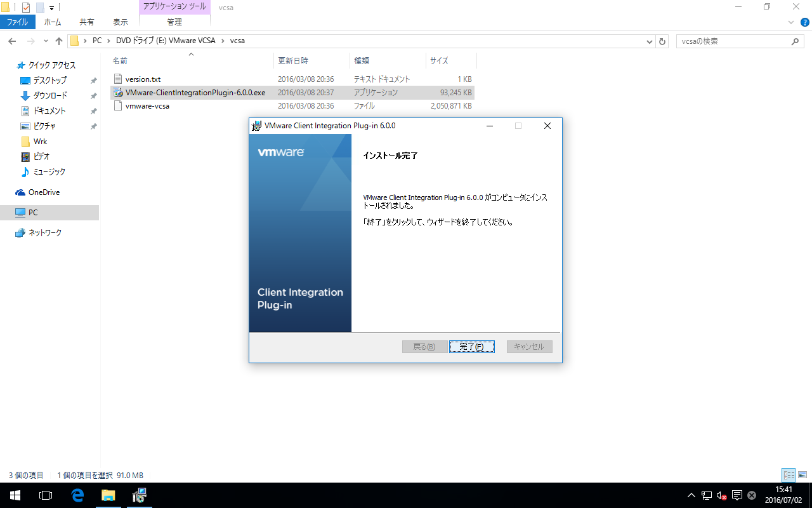
Task: Open ミュージック in navigation pane
Action: click(49, 171)
